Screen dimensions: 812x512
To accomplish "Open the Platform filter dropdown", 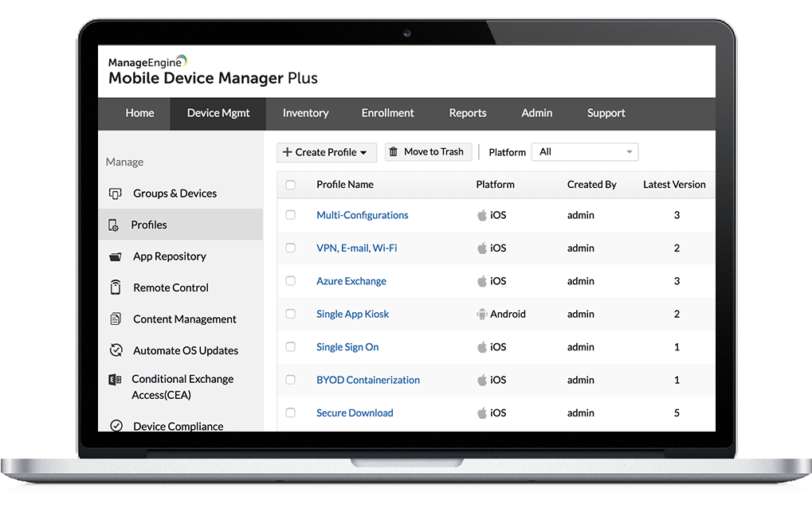I will point(585,151).
